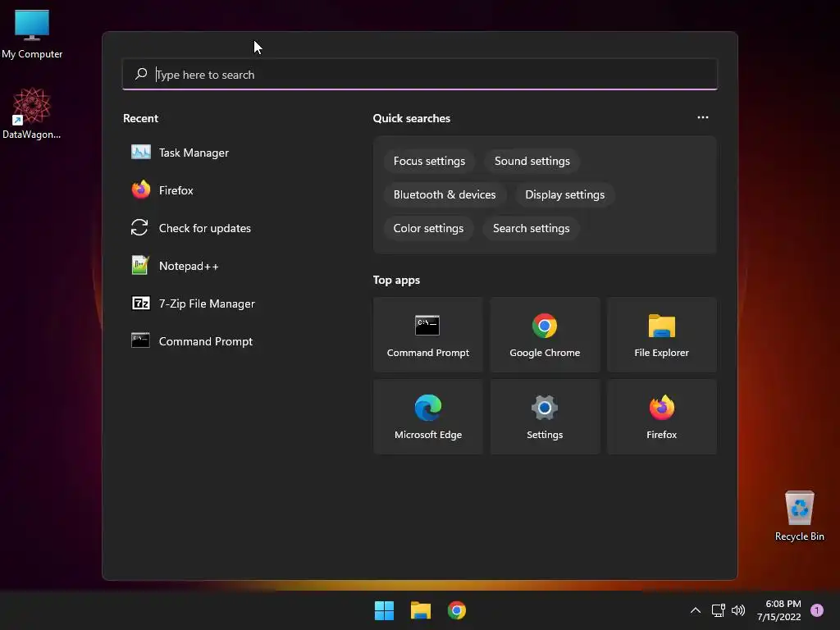840x630 pixels.
Task: Launch Firefox icon from the Recent list
Action: coord(141,189)
